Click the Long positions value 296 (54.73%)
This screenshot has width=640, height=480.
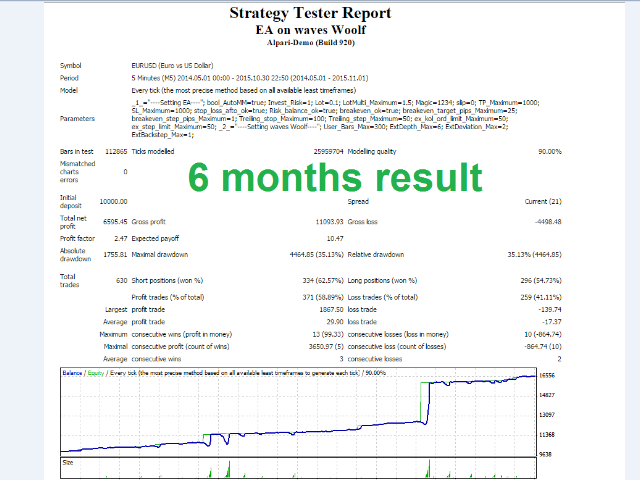[x=541, y=281]
